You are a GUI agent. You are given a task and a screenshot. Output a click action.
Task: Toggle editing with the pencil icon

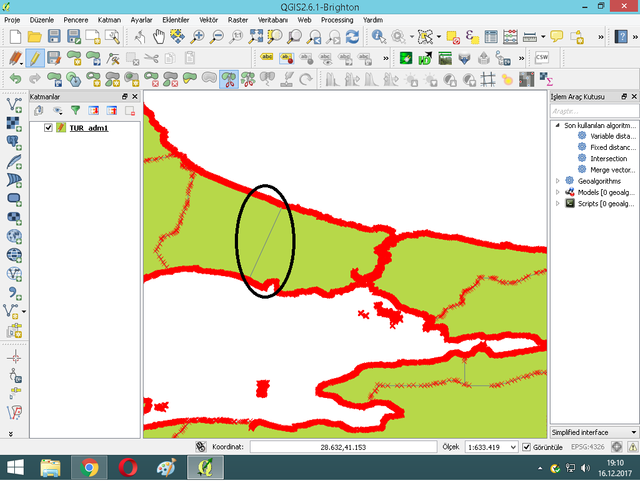click(35, 58)
